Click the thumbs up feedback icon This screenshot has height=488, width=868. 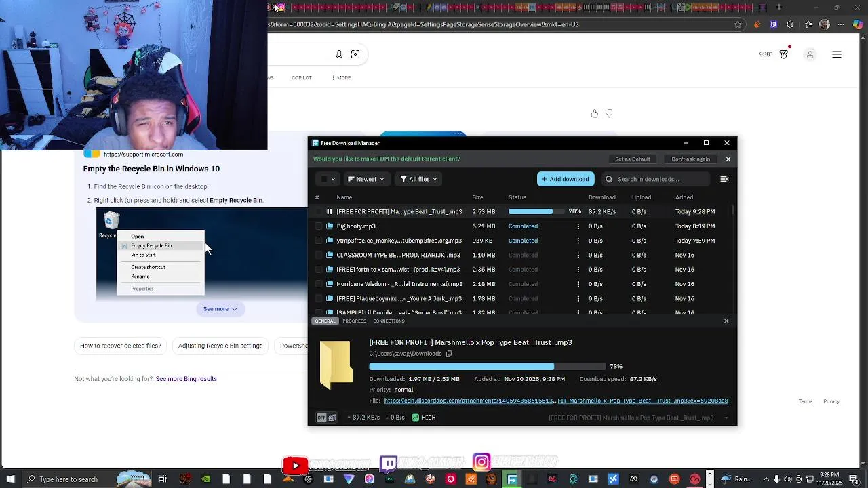[x=595, y=114]
